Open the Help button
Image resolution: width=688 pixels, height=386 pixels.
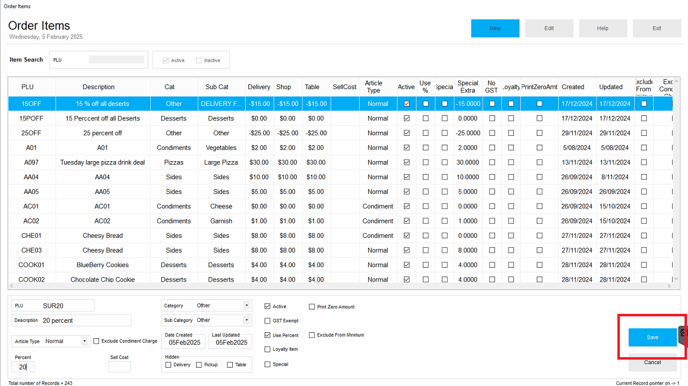point(602,28)
